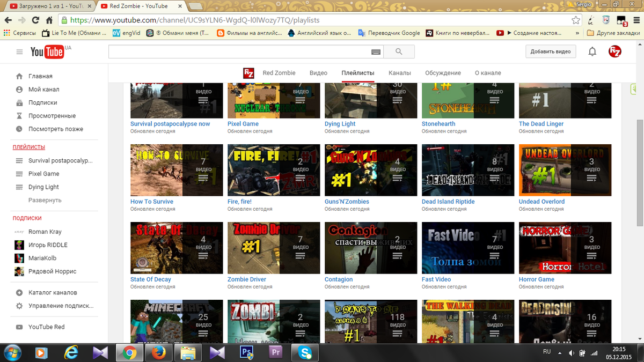Click the Guns'N'Zombies playlist thumbnail
This screenshot has height=362, width=644.
[x=371, y=170]
